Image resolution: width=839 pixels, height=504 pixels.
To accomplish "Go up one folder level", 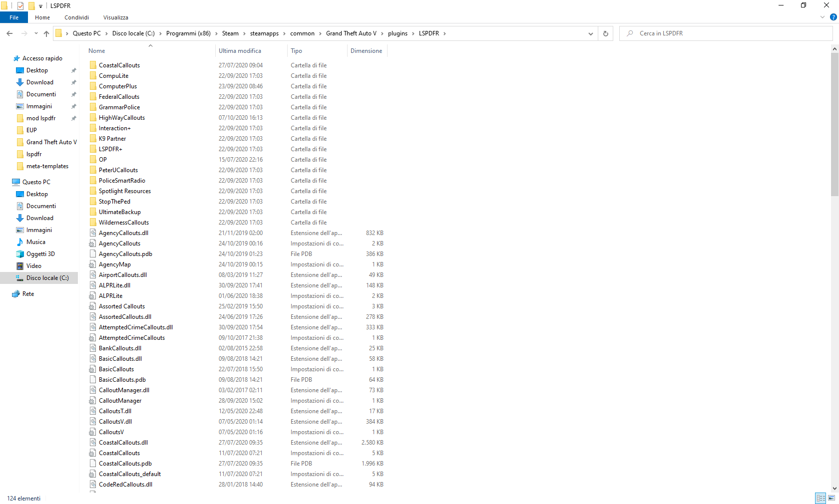I will (x=46, y=33).
